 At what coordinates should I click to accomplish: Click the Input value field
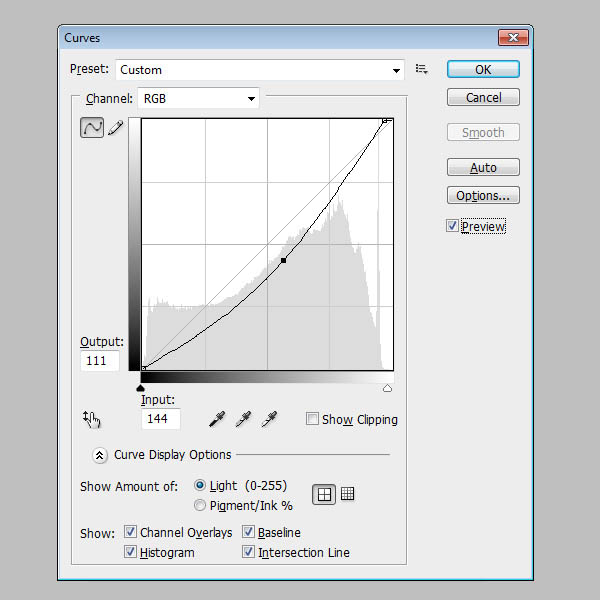click(161, 419)
